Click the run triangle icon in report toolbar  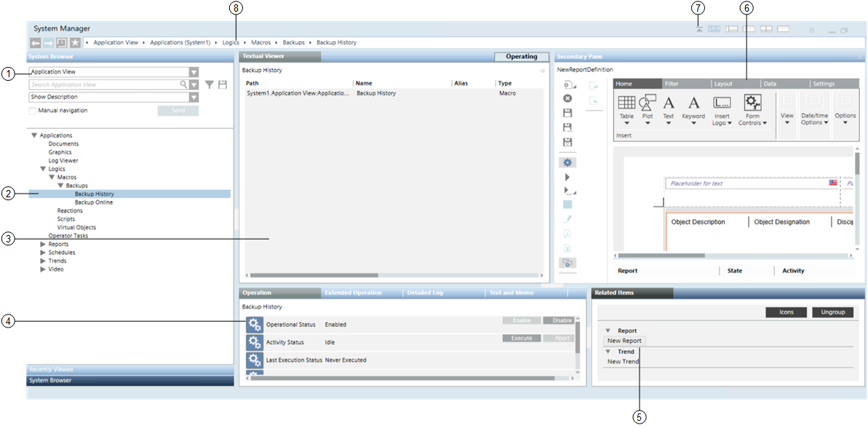pos(568,177)
